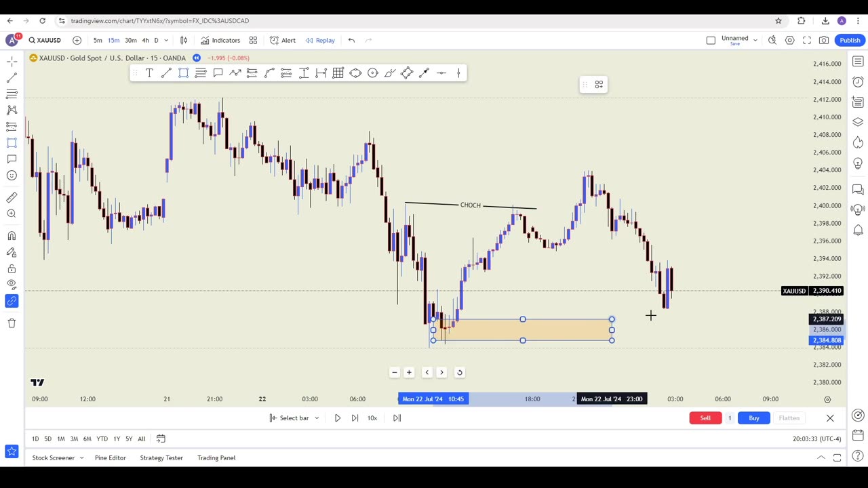Open the Strategy Tester tab
868x488 pixels.
point(161,457)
